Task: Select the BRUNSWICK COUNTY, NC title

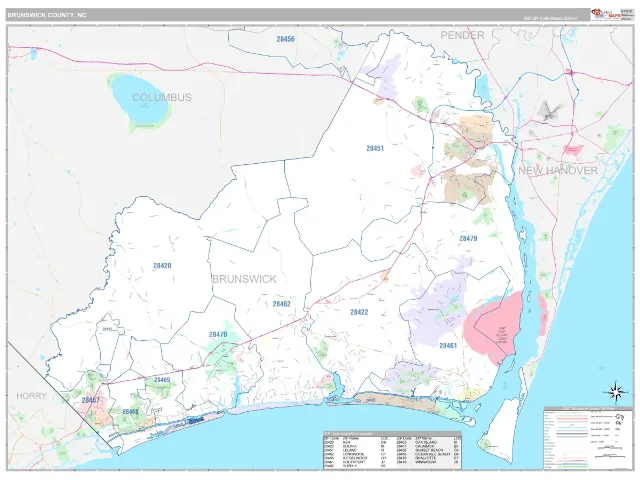Action: (x=47, y=15)
